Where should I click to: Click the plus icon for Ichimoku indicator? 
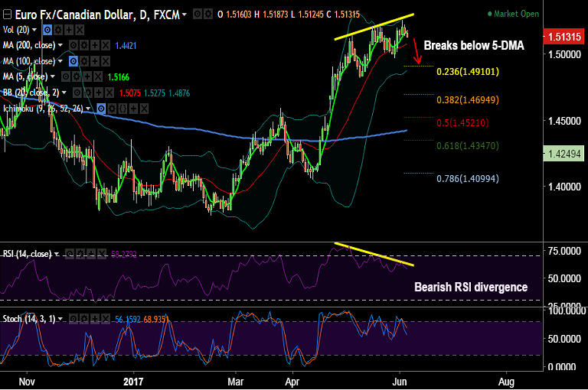click(133, 109)
